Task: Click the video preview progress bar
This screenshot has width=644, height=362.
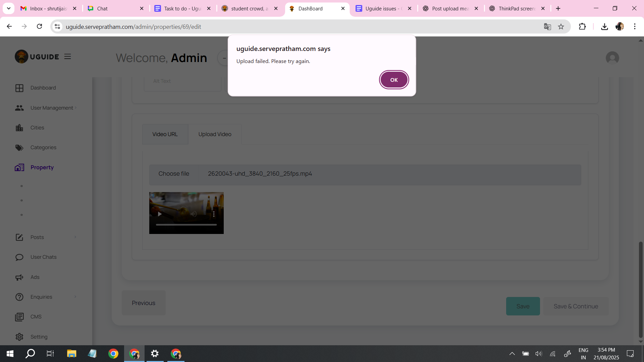Action: click(x=186, y=225)
